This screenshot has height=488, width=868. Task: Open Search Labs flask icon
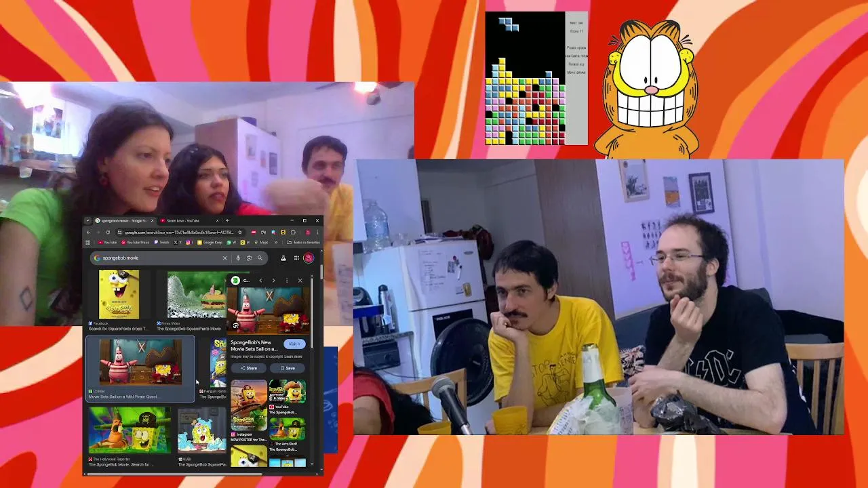click(x=283, y=258)
